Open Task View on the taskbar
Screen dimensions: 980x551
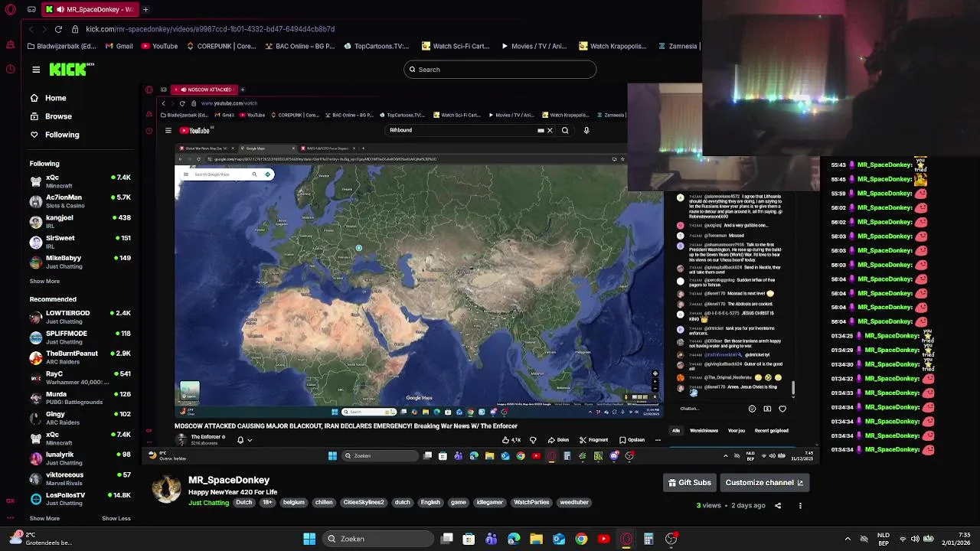(x=447, y=539)
